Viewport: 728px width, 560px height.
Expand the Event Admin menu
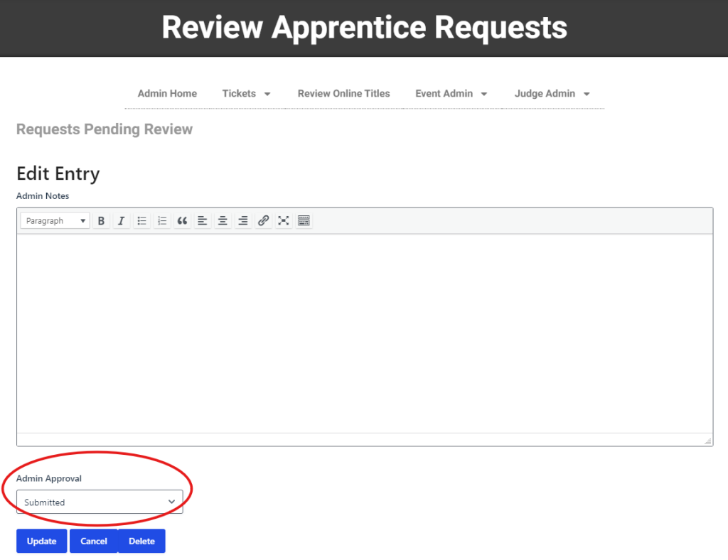pyautogui.click(x=451, y=93)
